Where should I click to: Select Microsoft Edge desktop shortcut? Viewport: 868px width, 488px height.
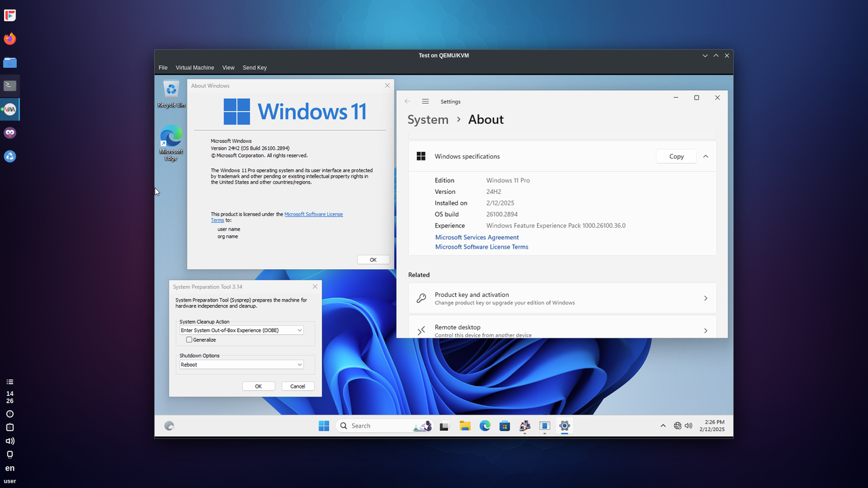(x=172, y=143)
